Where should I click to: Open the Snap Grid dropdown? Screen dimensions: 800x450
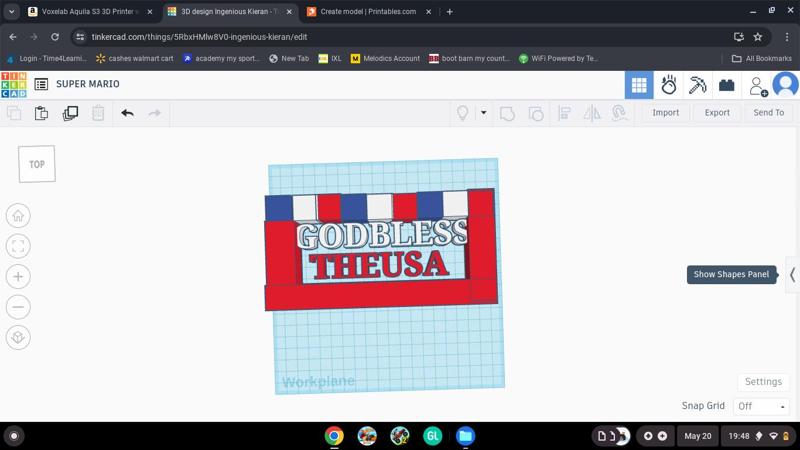[761, 406]
